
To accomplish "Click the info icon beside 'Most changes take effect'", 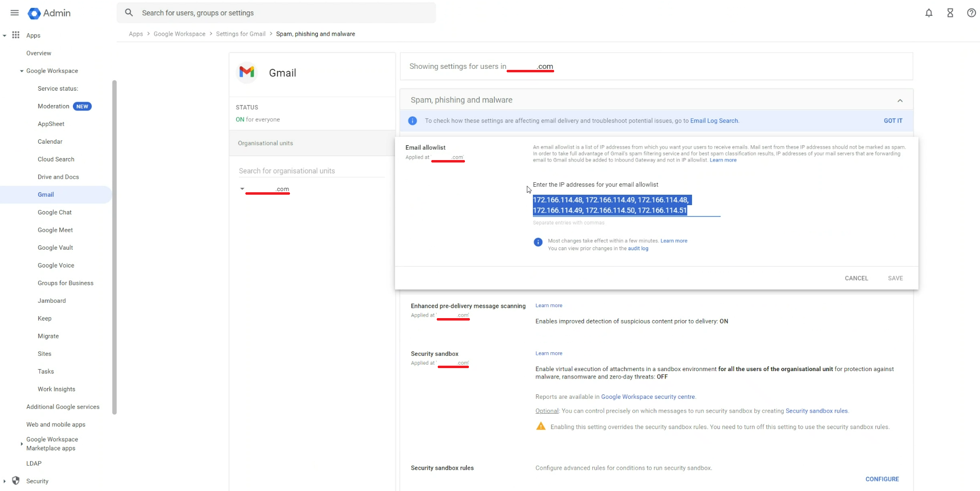I will 538,242.
